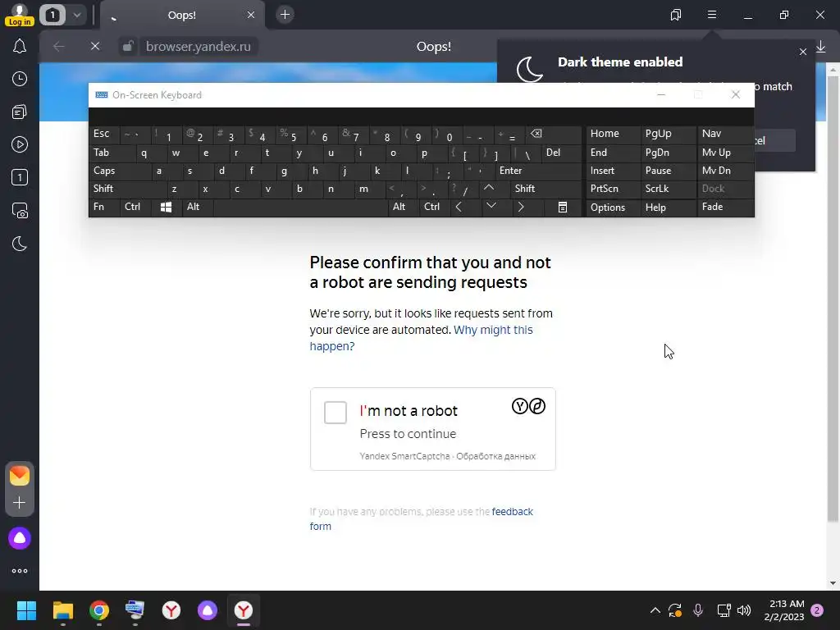Screen dimensions: 840x630
Task: Open the Why might this happen link
Action: coord(421,338)
